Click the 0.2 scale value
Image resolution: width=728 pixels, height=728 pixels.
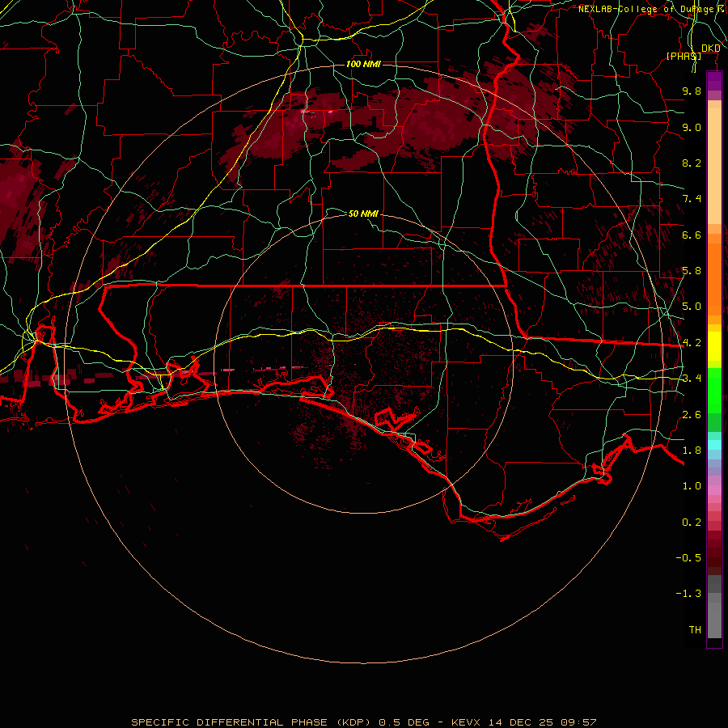tap(692, 523)
